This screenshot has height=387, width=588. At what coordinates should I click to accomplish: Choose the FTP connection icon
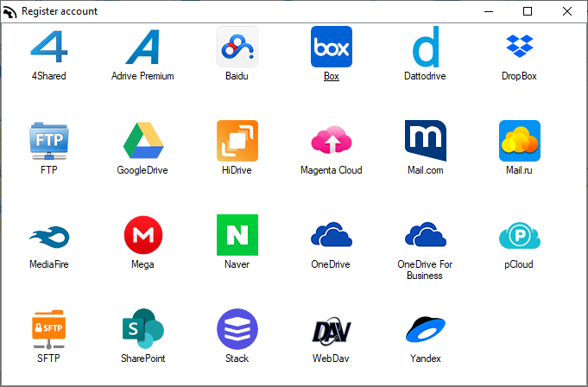click(48, 141)
